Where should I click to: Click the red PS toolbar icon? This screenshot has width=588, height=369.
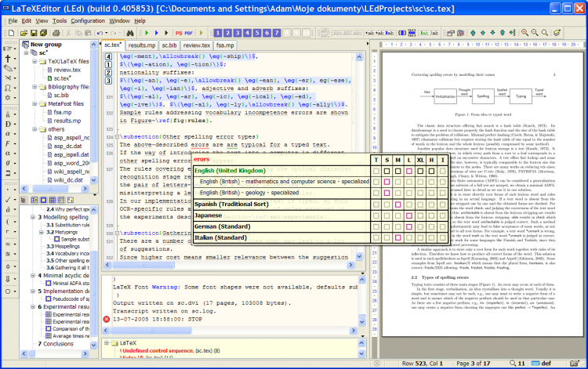coord(178,33)
